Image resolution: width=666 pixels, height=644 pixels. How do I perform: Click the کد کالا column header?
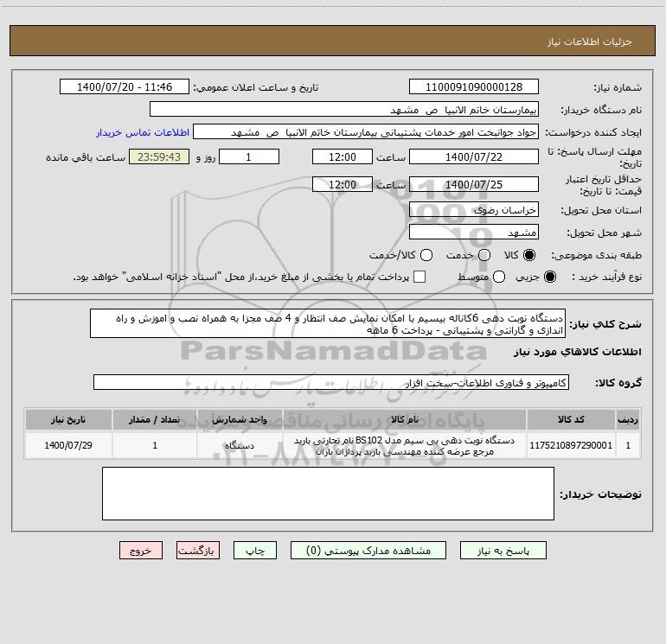[x=571, y=419]
